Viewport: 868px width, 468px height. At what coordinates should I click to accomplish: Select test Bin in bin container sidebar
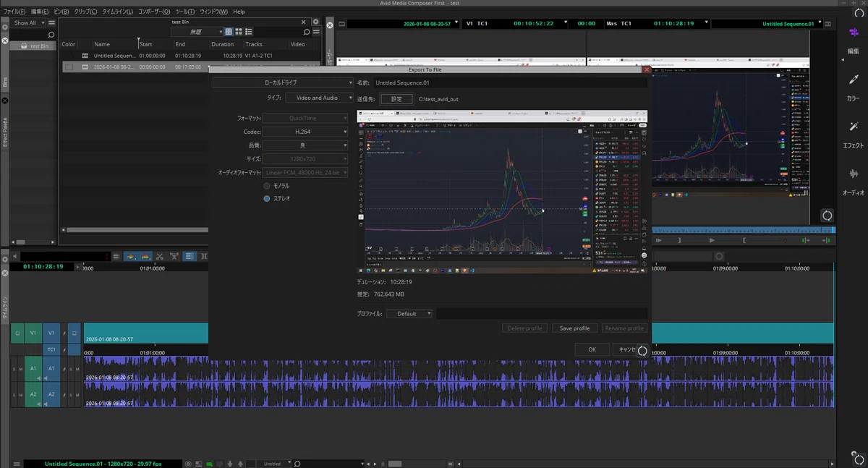pyautogui.click(x=34, y=46)
